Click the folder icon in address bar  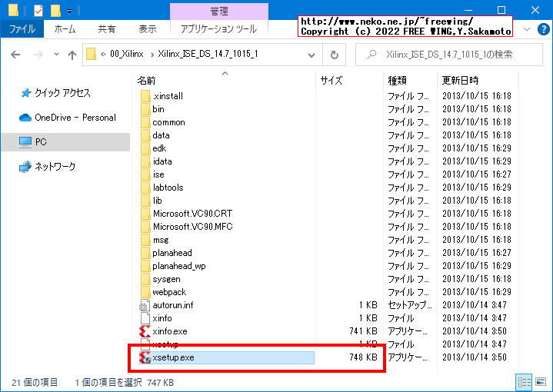click(x=91, y=55)
